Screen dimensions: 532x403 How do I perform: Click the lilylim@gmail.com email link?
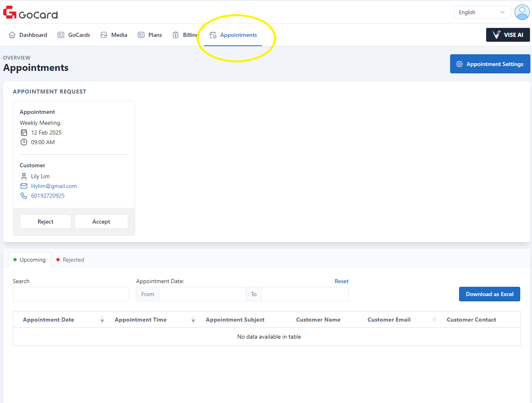point(54,186)
